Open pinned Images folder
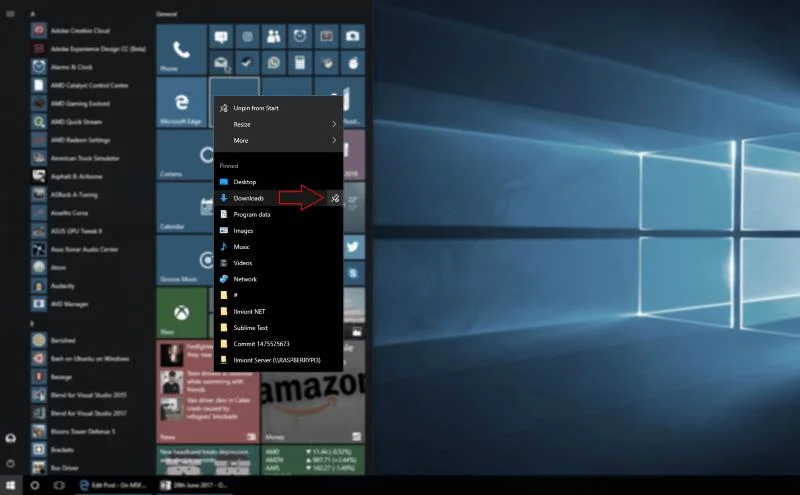Viewport: 800px width, 495px height. pyautogui.click(x=278, y=231)
